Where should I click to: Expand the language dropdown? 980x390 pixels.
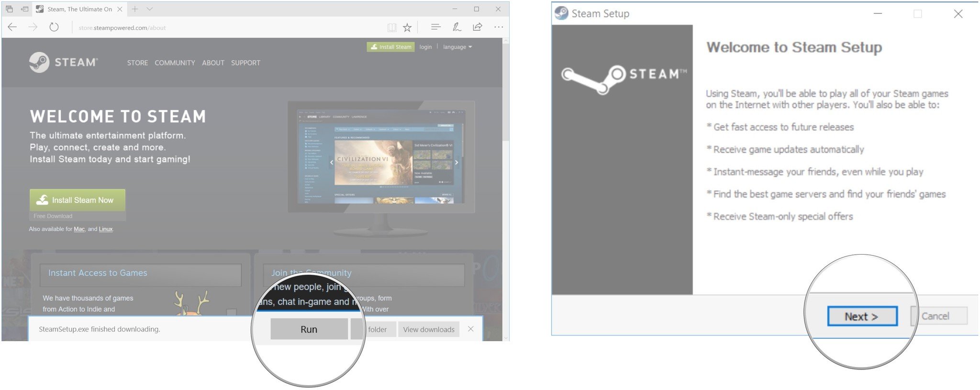tap(457, 47)
